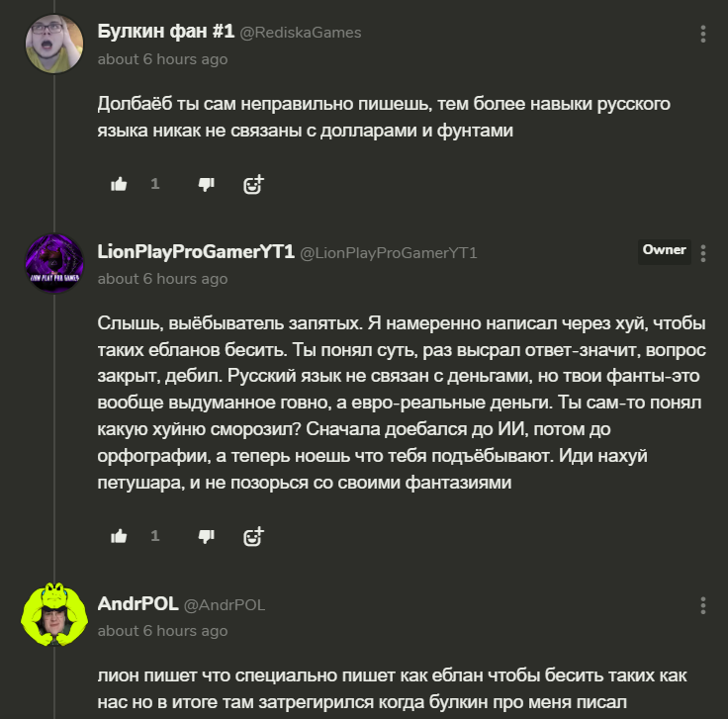Open three-dot menu on LionPlayProGamerYT1's comment
728x719 pixels.
703,253
